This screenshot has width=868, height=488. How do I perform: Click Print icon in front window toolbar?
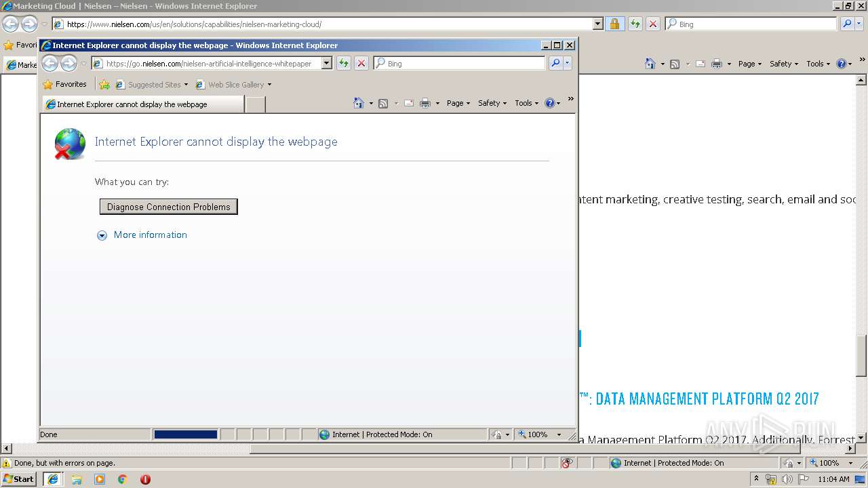(x=425, y=103)
